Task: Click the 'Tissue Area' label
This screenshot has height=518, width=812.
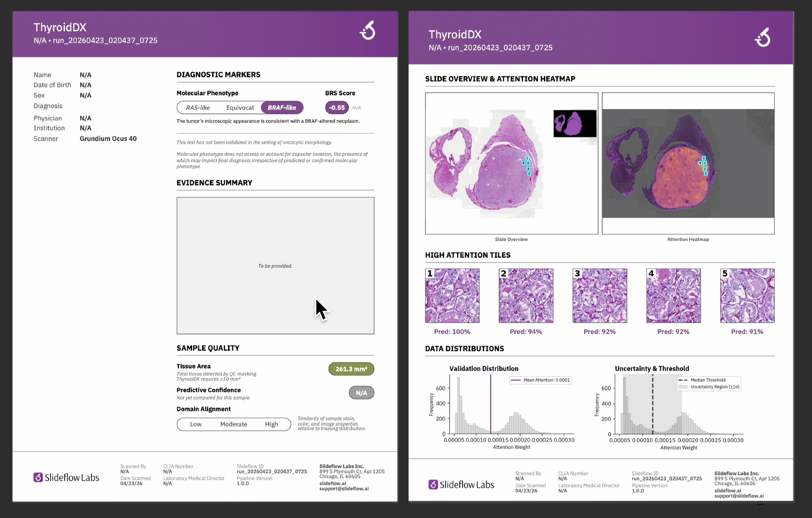Action: (x=194, y=366)
